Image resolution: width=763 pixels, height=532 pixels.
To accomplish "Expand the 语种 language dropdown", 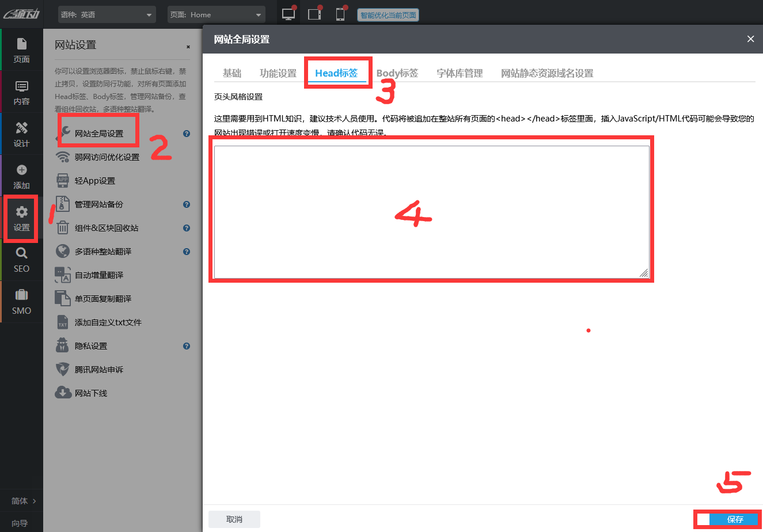I will point(107,15).
